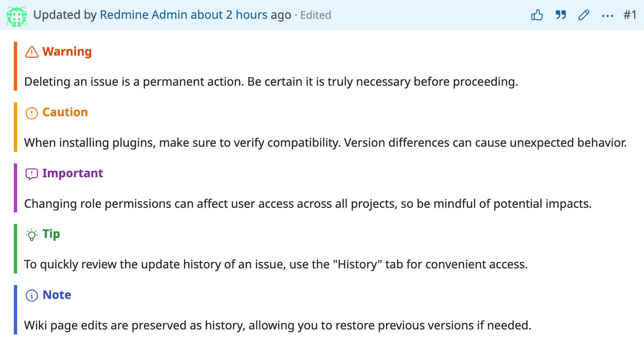Click the Caution heading text

(65, 112)
